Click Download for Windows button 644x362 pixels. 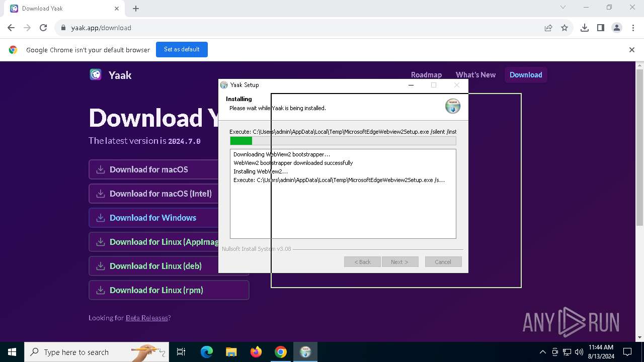153,218
